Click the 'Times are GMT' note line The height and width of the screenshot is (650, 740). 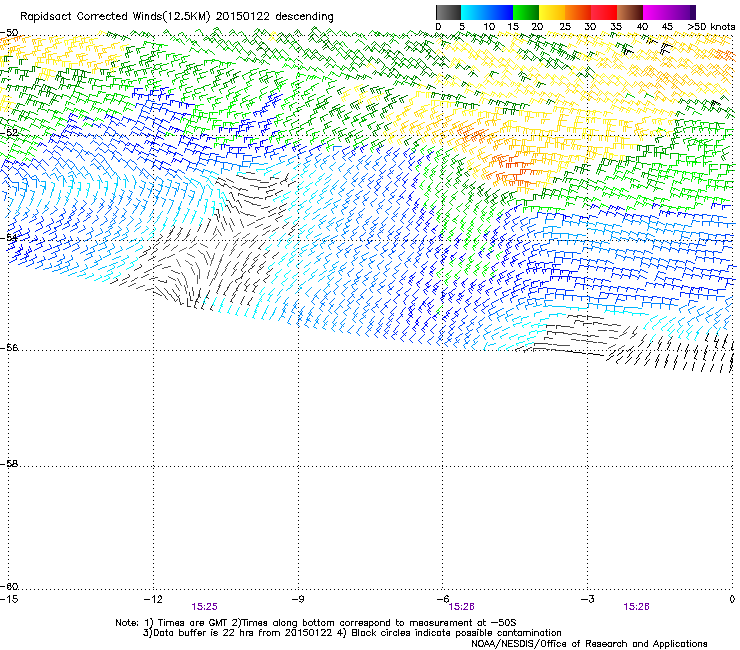click(x=315, y=623)
